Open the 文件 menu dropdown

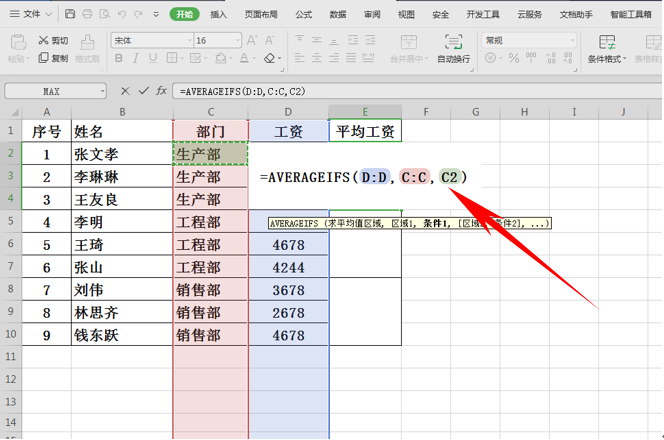pyautogui.click(x=31, y=14)
